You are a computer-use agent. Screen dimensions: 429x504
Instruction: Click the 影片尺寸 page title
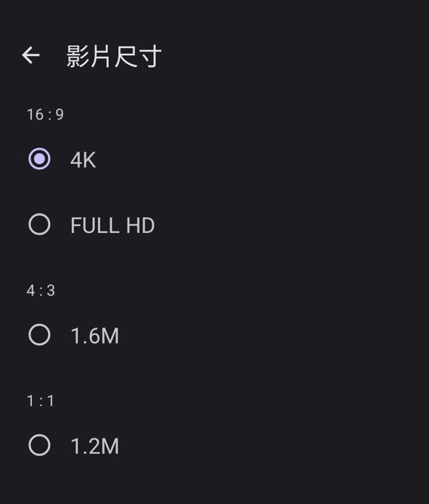point(114,56)
